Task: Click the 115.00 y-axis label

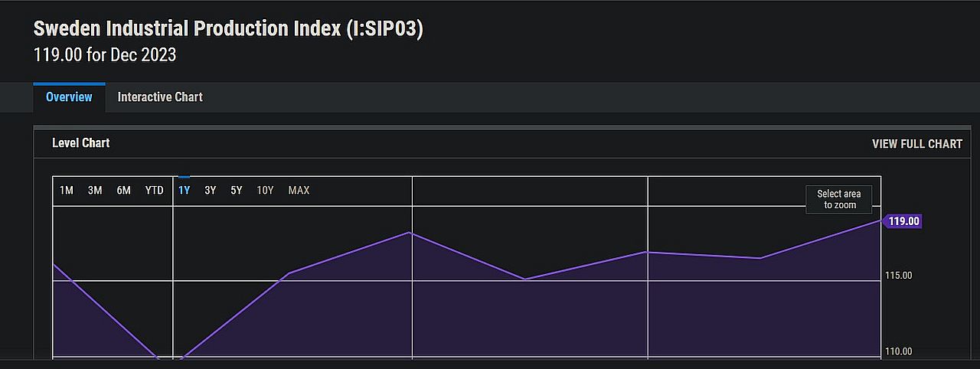Action: (x=898, y=276)
